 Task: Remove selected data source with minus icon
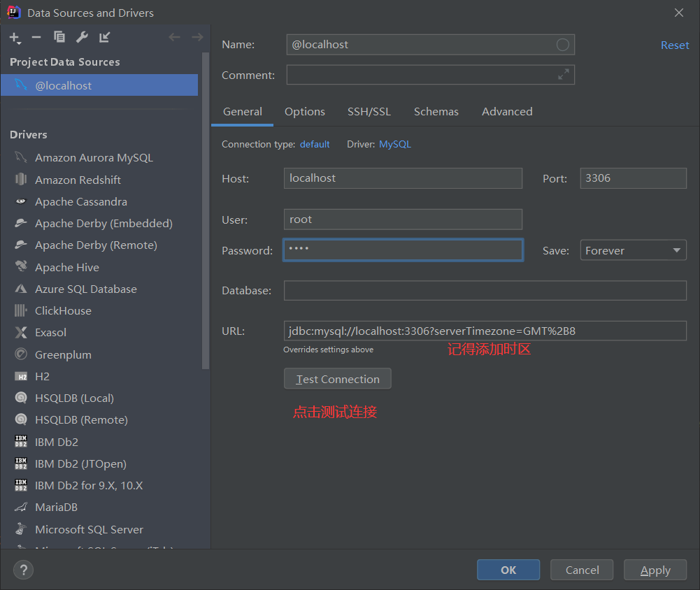pyautogui.click(x=36, y=38)
